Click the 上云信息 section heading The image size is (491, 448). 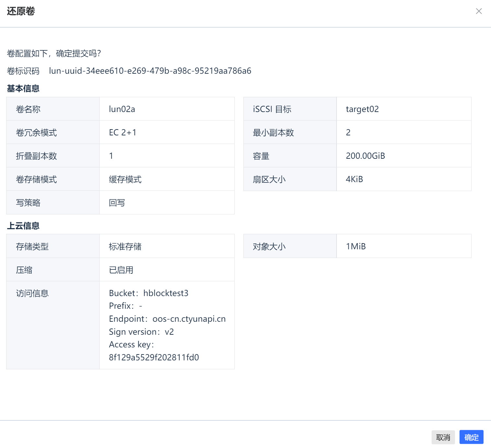(x=23, y=226)
